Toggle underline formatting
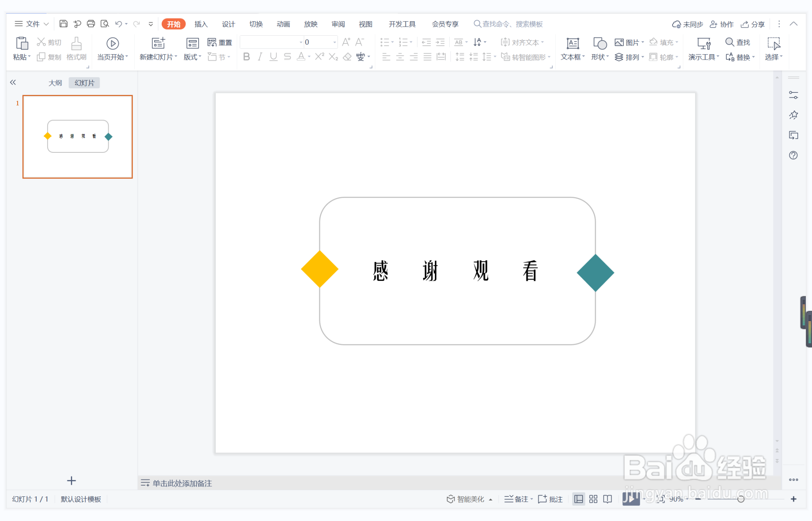 tap(273, 57)
